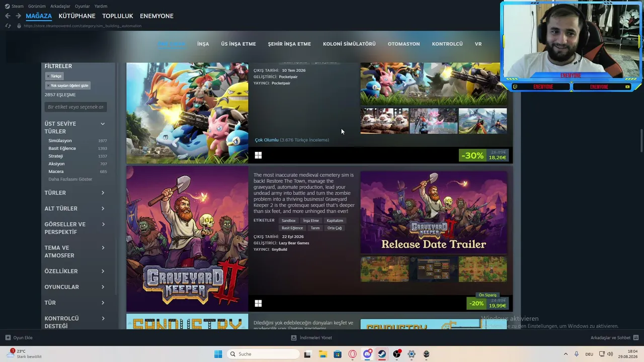Click the Windows platform icon for Graveyard Keeper 2

[x=258, y=303]
